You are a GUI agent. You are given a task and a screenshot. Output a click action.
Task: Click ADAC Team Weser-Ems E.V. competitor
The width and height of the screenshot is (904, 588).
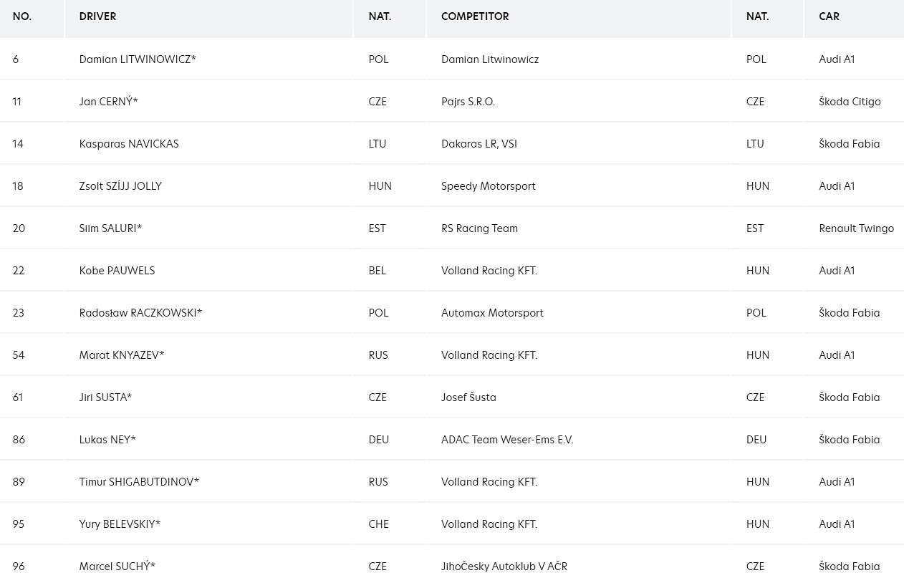pyautogui.click(x=507, y=440)
